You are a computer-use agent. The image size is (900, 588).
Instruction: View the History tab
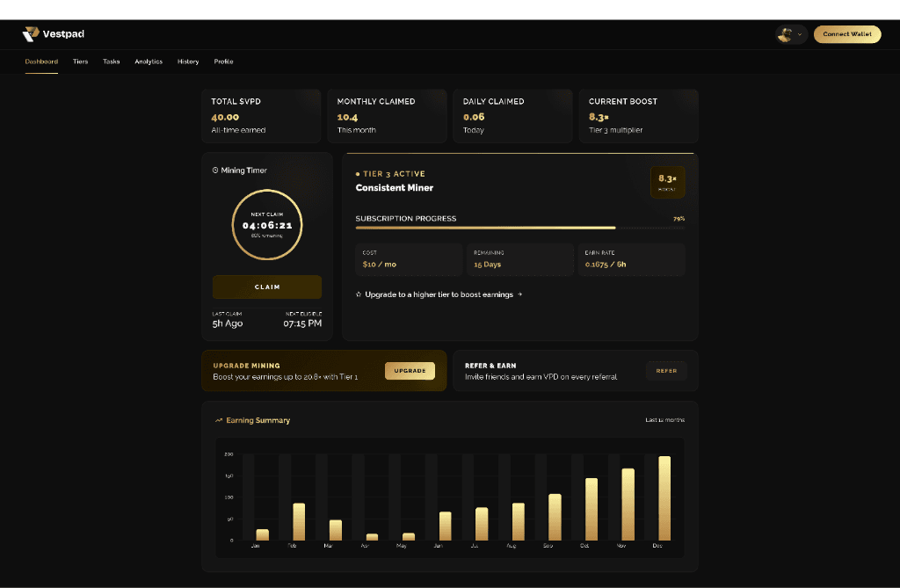(188, 62)
